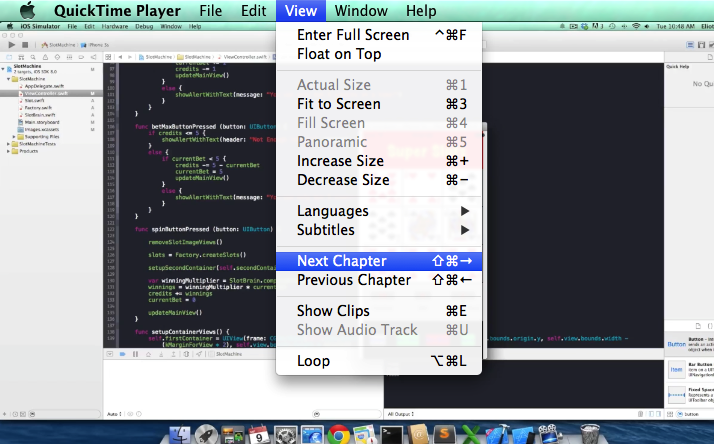Viewport: 714px width, 444px height.
Task: Go back in editor history arrow
Action: click(120, 57)
